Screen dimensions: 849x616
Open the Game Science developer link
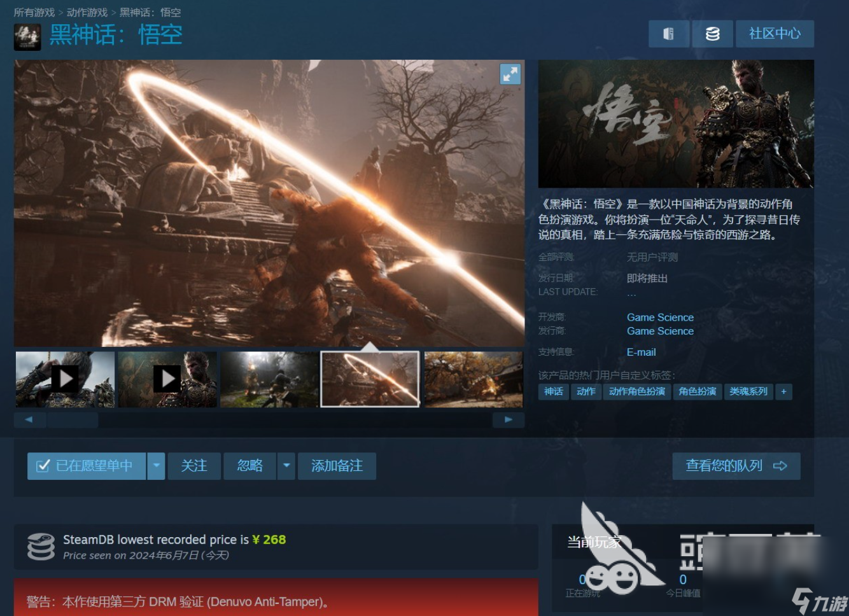tap(660, 317)
